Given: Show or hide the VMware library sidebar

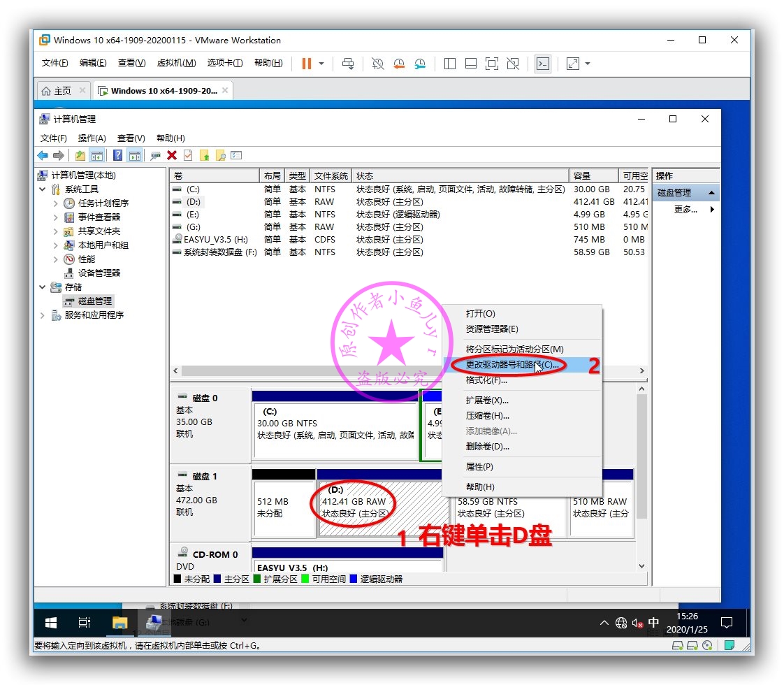Looking at the screenshot, I should pyautogui.click(x=450, y=64).
